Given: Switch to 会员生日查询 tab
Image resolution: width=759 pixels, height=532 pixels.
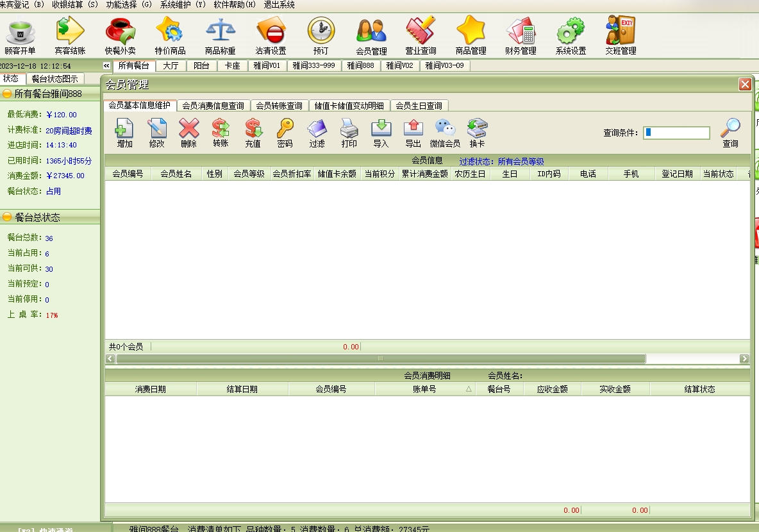Looking at the screenshot, I should click(x=419, y=106).
